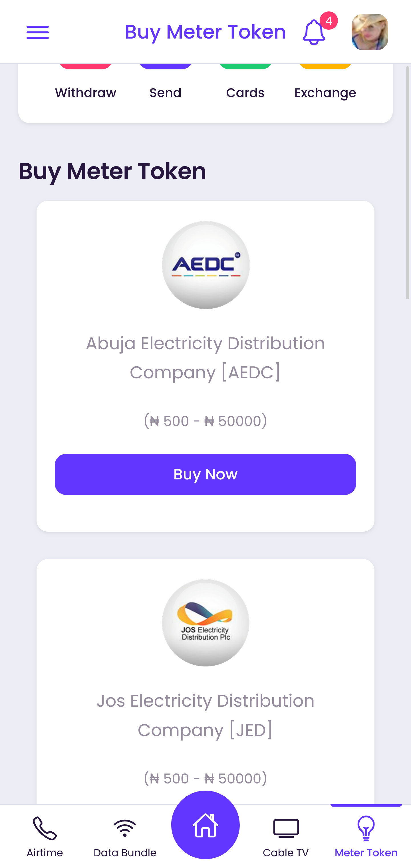The image size is (411, 868).
Task: Open the hamburger menu
Action: pos(38,32)
